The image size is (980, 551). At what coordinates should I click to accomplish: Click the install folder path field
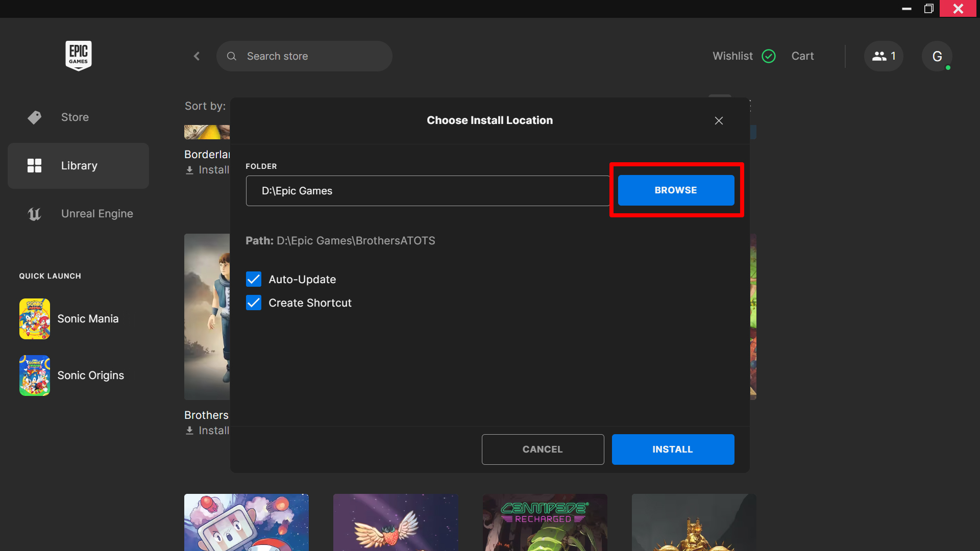click(x=427, y=191)
